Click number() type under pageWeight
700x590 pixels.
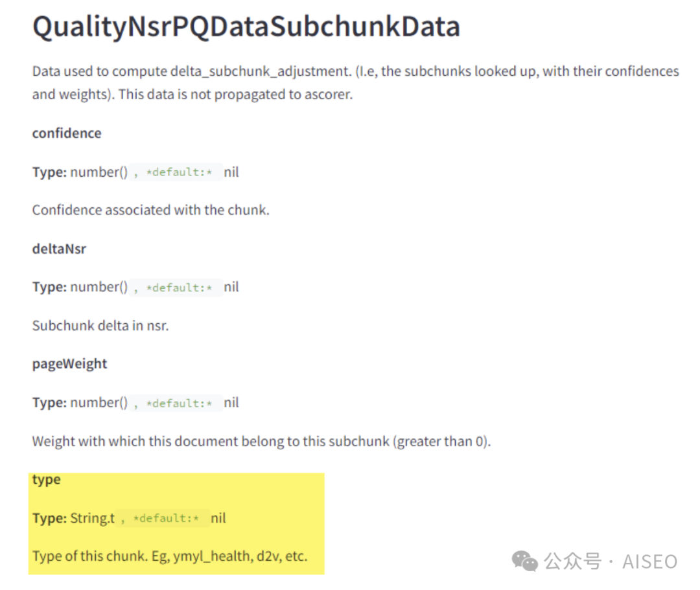tap(99, 403)
